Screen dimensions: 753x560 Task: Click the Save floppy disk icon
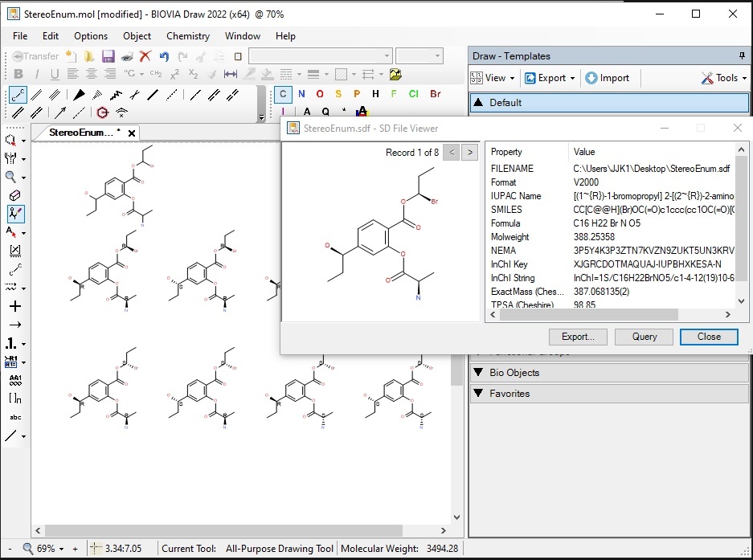(x=108, y=56)
